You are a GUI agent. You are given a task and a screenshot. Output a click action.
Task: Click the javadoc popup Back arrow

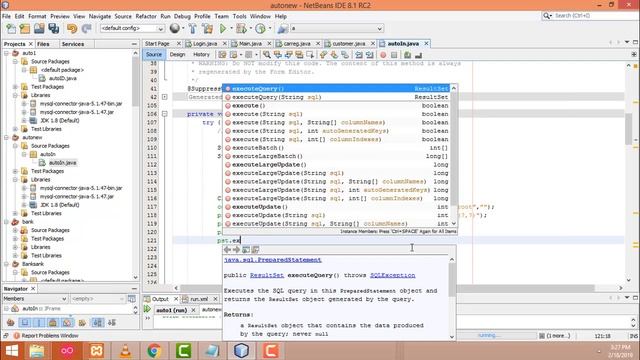[228, 249]
